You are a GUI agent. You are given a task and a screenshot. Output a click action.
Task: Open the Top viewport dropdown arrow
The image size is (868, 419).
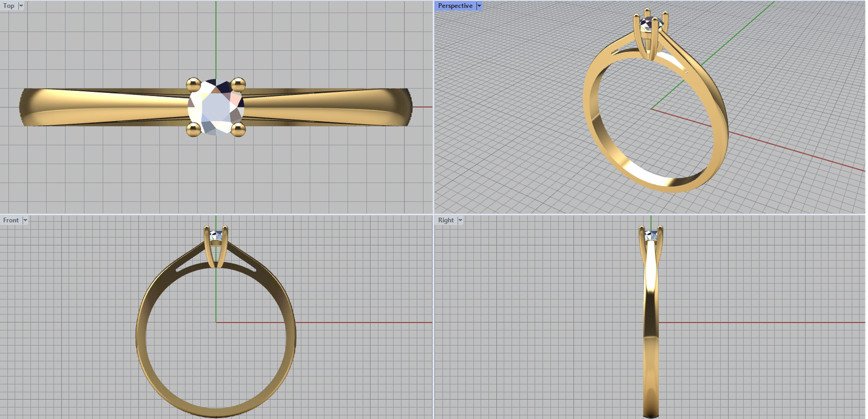[21, 6]
